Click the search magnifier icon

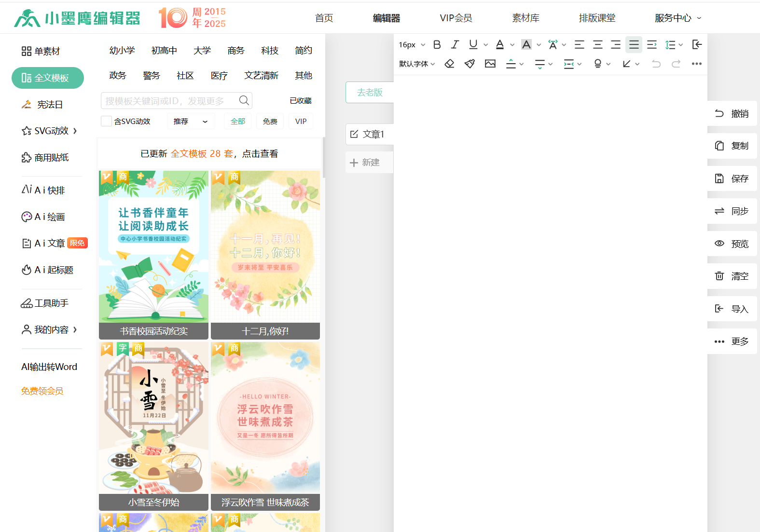pos(244,100)
